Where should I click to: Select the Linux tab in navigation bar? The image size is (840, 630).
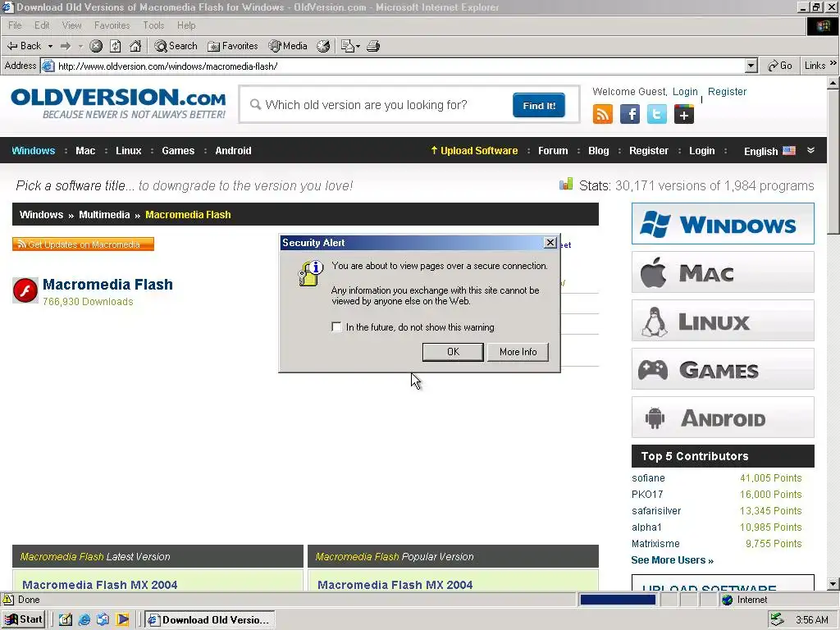pyautogui.click(x=129, y=151)
